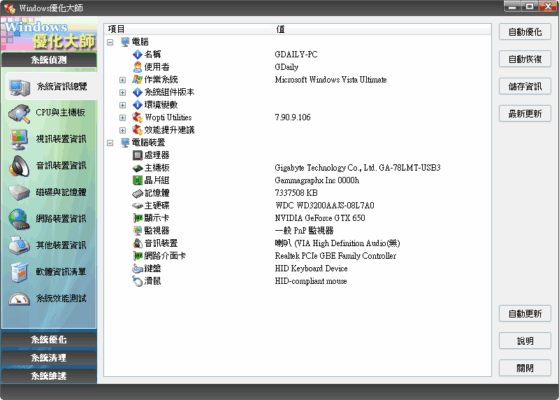Select HID-compliant mouse value
Viewport: 559px width, 400px height.
[x=311, y=281]
